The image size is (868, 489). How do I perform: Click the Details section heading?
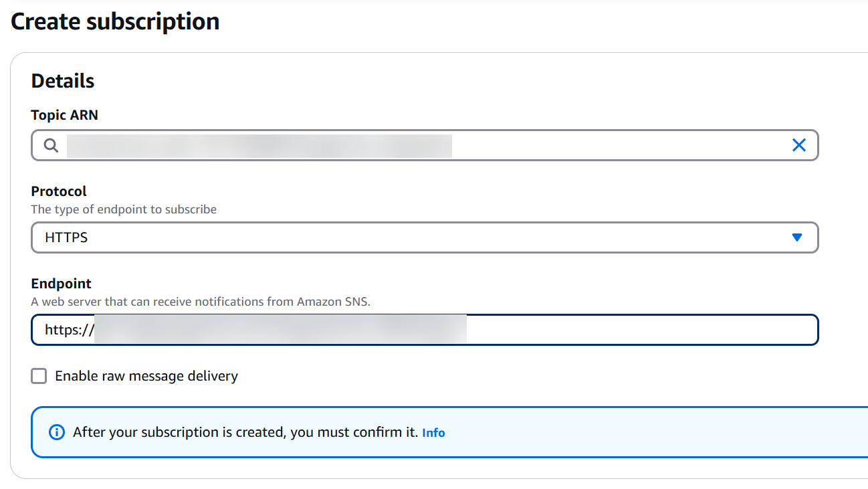point(63,81)
